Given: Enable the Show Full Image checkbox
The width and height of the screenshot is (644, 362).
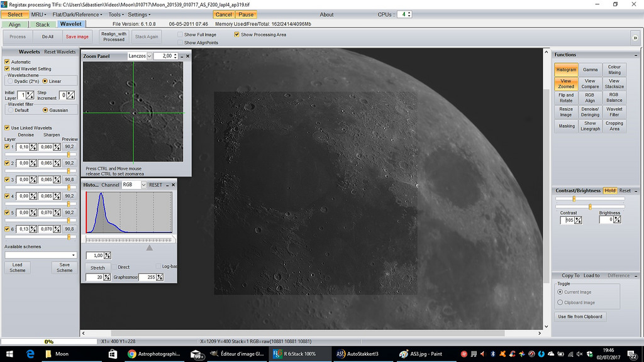Looking at the screenshot, I should click(181, 35).
